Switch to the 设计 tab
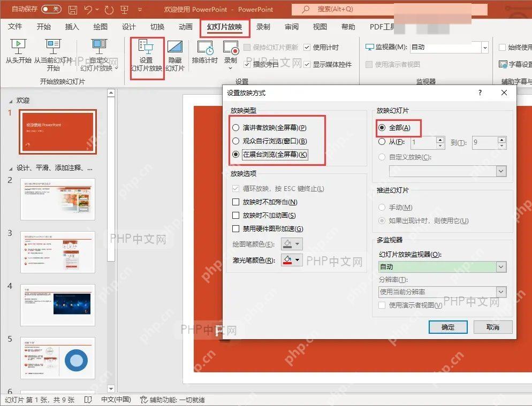The height and width of the screenshot is (406, 532). pos(128,26)
